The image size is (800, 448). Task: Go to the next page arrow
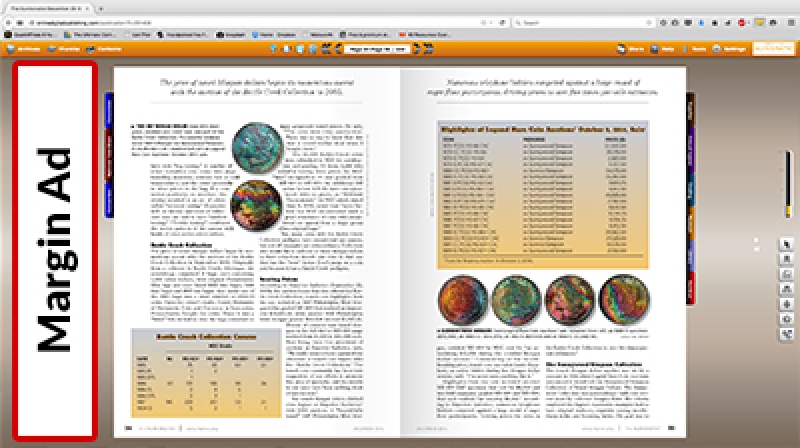[x=417, y=49]
